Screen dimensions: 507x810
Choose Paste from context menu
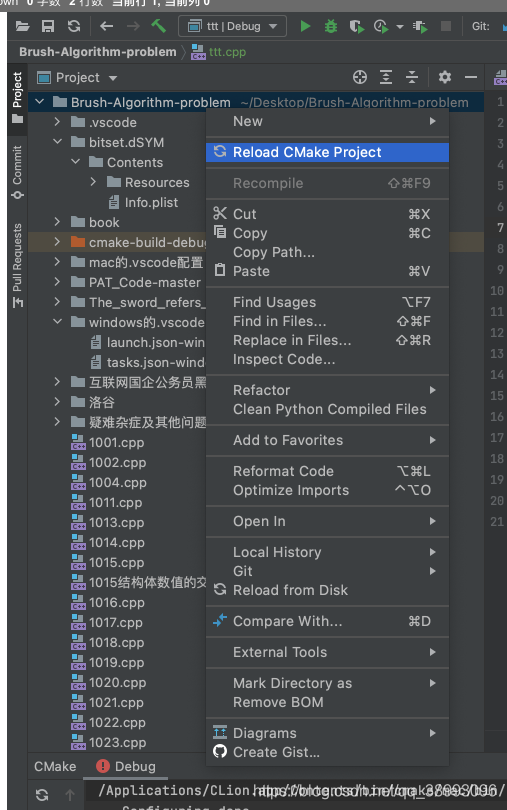click(327, 271)
